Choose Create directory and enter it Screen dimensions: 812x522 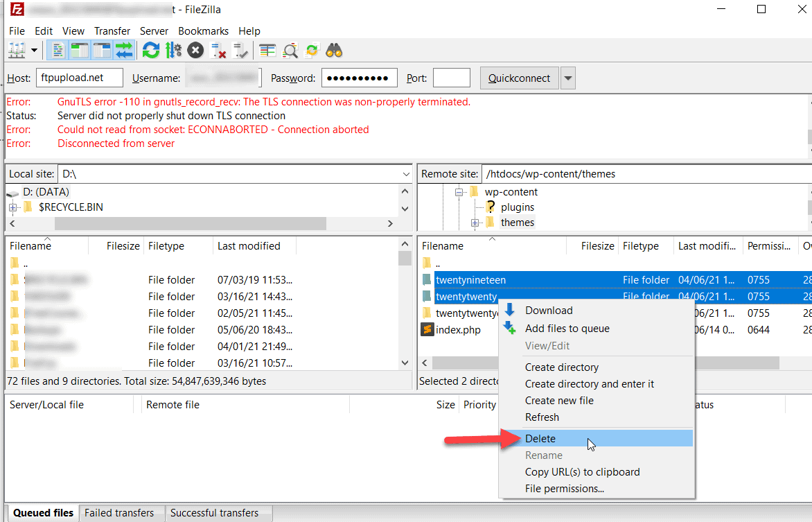point(597,384)
